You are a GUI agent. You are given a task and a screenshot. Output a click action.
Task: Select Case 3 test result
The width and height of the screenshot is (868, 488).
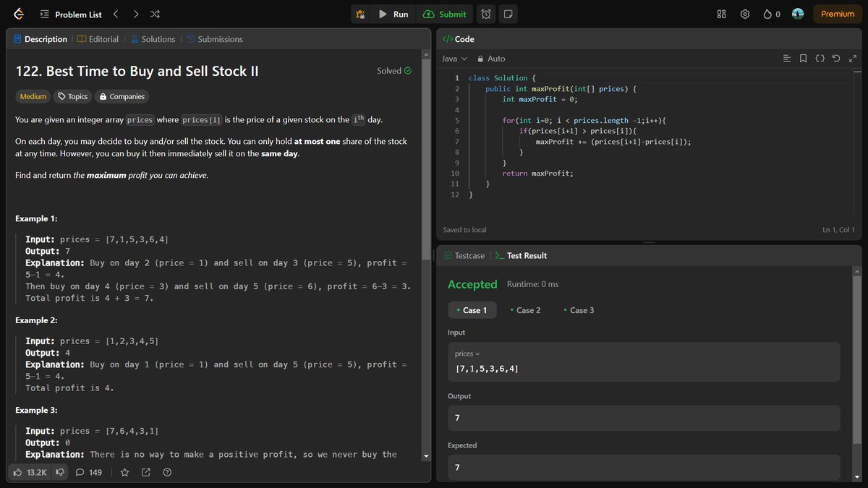pyautogui.click(x=579, y=310)
